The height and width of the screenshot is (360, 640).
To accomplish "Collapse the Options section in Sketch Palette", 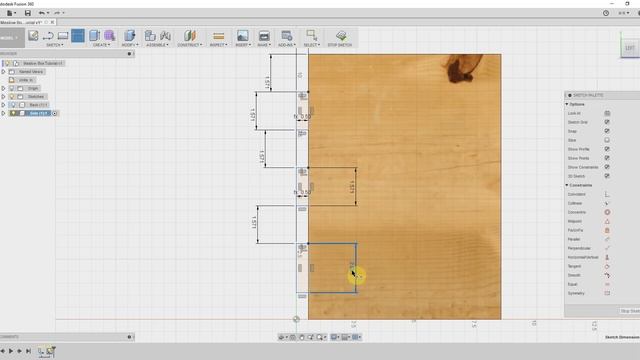I will pyautogui.click(x=567, y=104).
